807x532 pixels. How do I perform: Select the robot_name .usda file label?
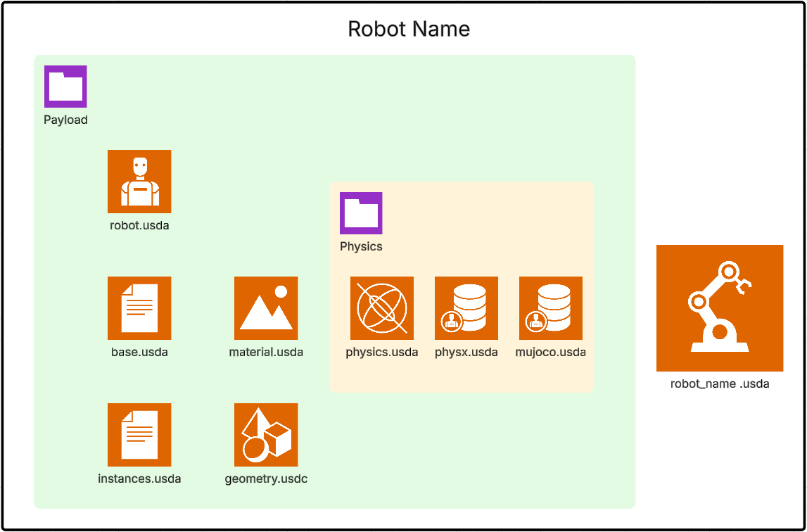pyautogui.click(x=720, y=384)
